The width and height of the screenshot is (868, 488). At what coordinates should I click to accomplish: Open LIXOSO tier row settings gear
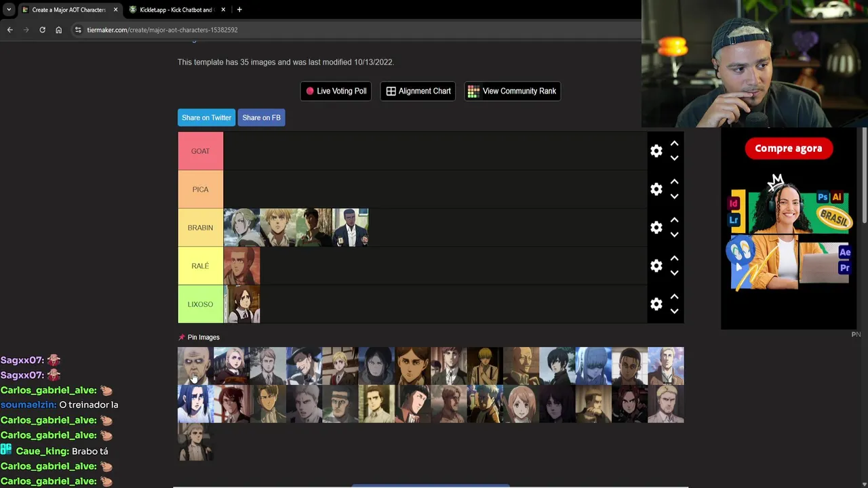(x=656, y=304)
